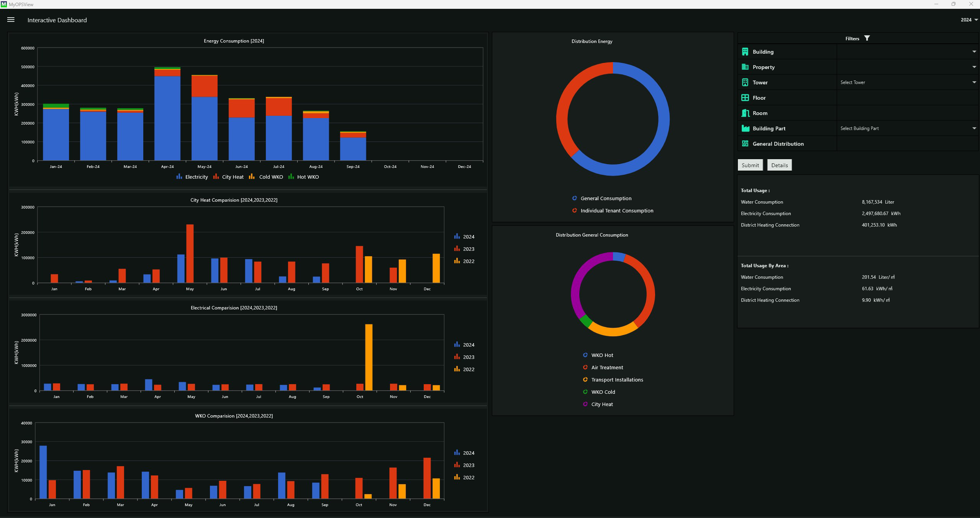Click the WKO Comparision chart title
Viewport: 980px width, 518px height.
234,416
